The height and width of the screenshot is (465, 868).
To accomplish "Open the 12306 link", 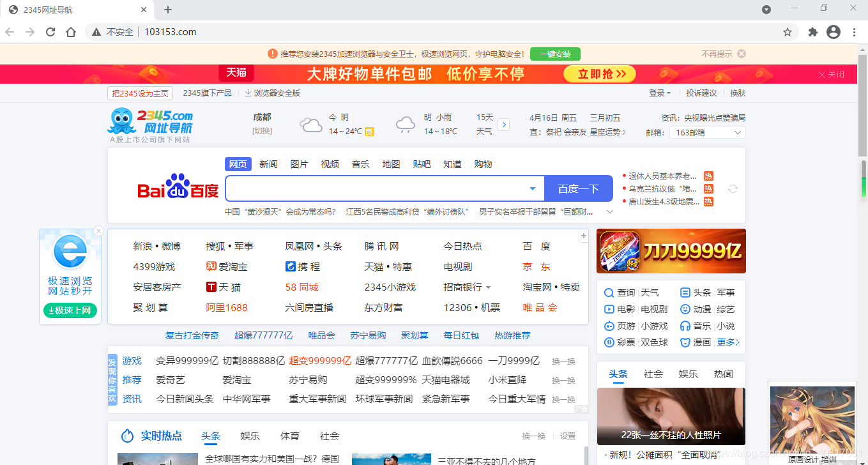I will (x=458, y=308).
